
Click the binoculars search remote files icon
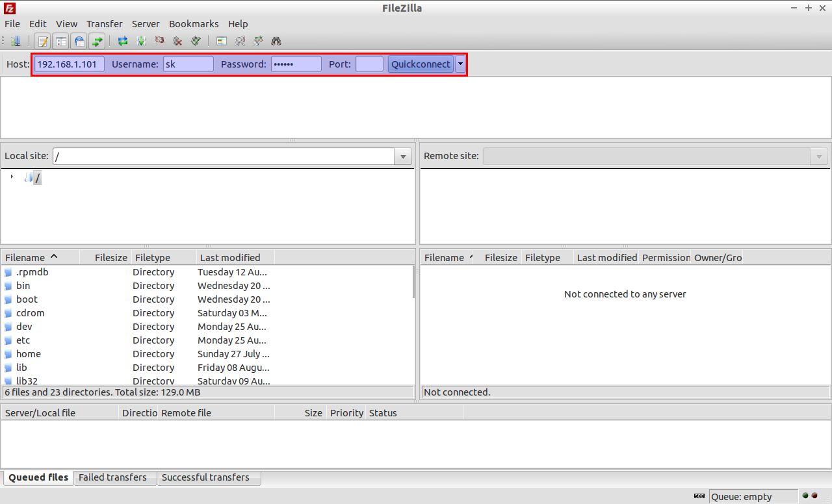[x=276, y=42]
